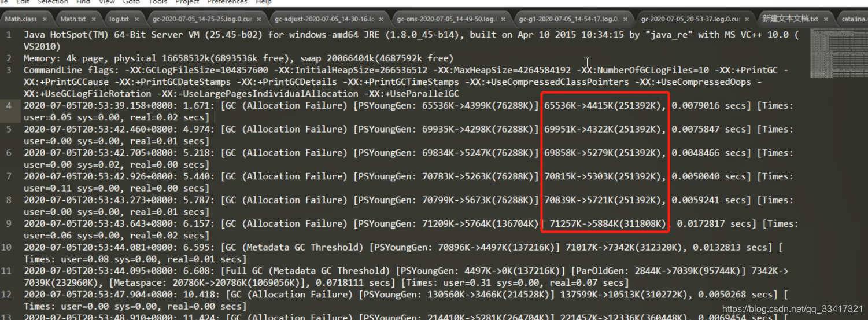
Task: Close the Math.txt tab
Action: (94, 19)
